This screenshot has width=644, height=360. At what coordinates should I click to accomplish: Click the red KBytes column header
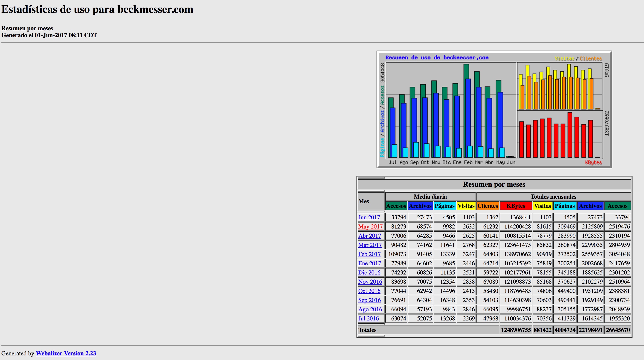coord(516,206)
